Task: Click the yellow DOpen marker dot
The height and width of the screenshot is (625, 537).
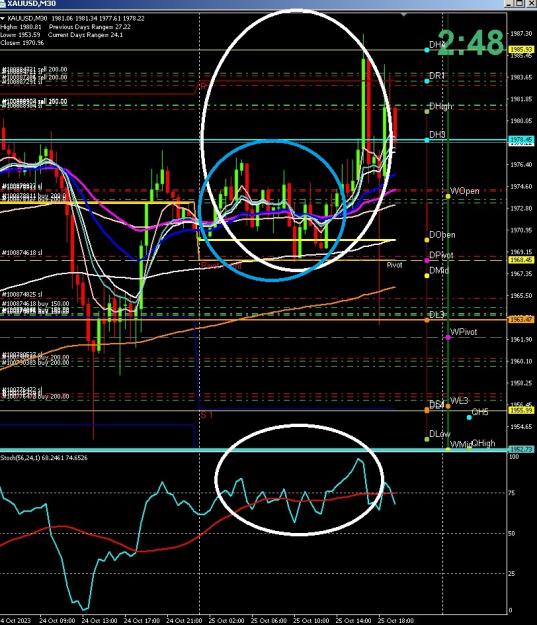Action: 427,240
